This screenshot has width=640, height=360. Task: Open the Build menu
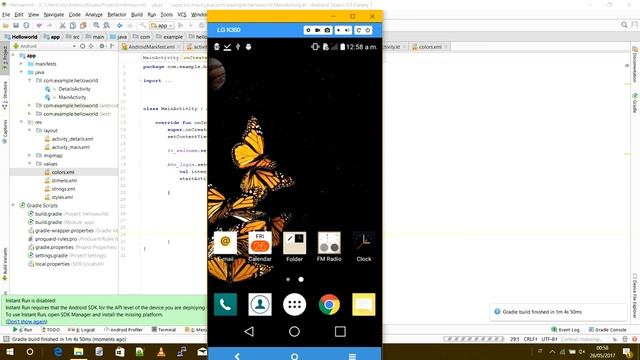tap(137, 15)
